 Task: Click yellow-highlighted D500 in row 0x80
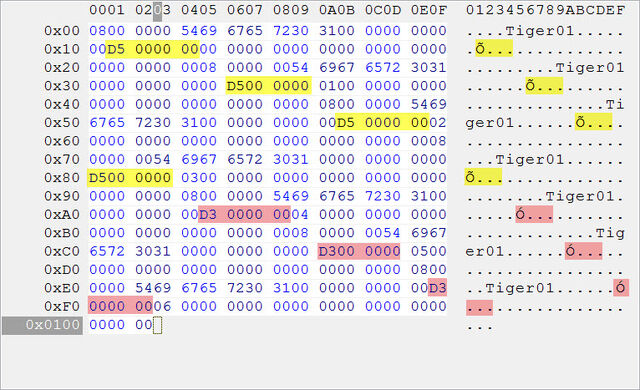coord(107,178)
